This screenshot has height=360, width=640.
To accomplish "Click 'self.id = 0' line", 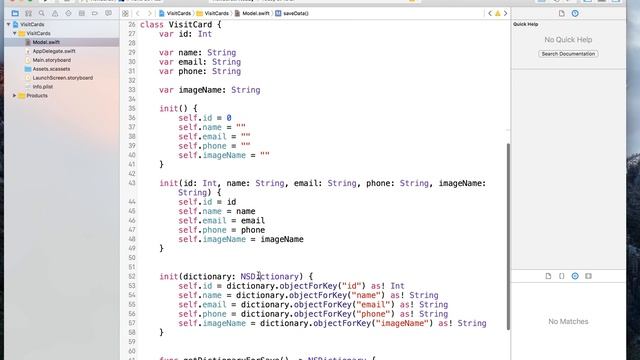I will coord(205,118).
